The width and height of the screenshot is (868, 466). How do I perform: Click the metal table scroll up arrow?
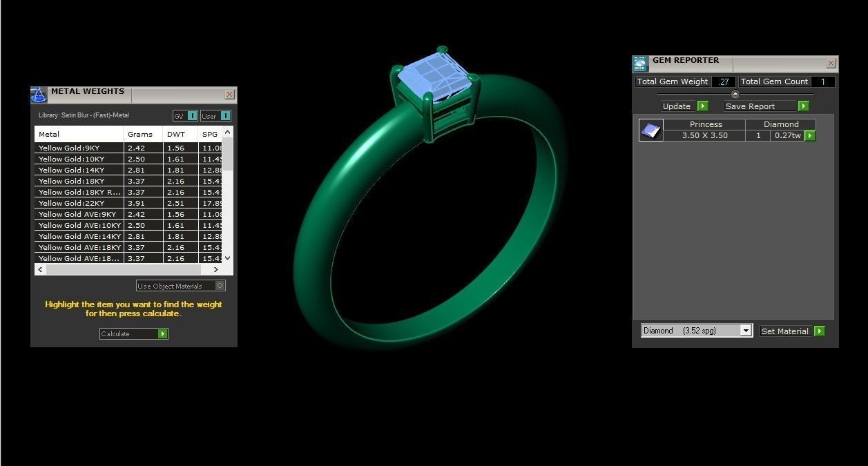(x=228, y=131)
